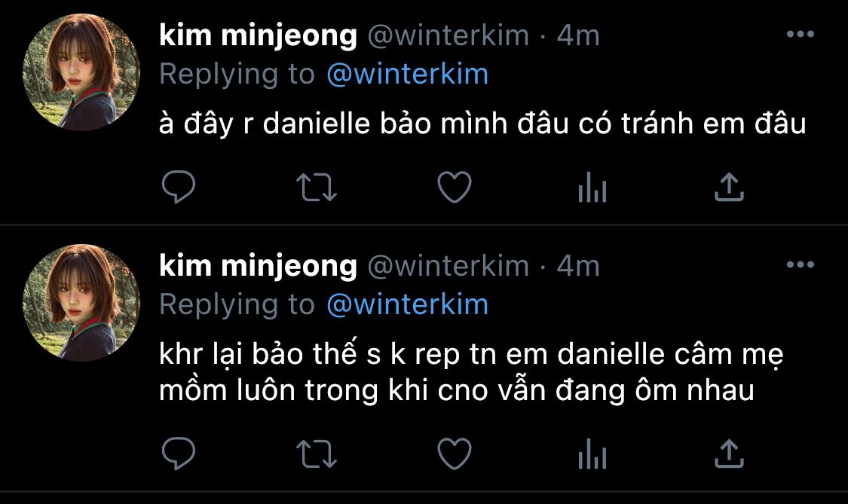Reply to the first tweet about tránh em
Screen dimensions: 848x504
coord(179,187)
